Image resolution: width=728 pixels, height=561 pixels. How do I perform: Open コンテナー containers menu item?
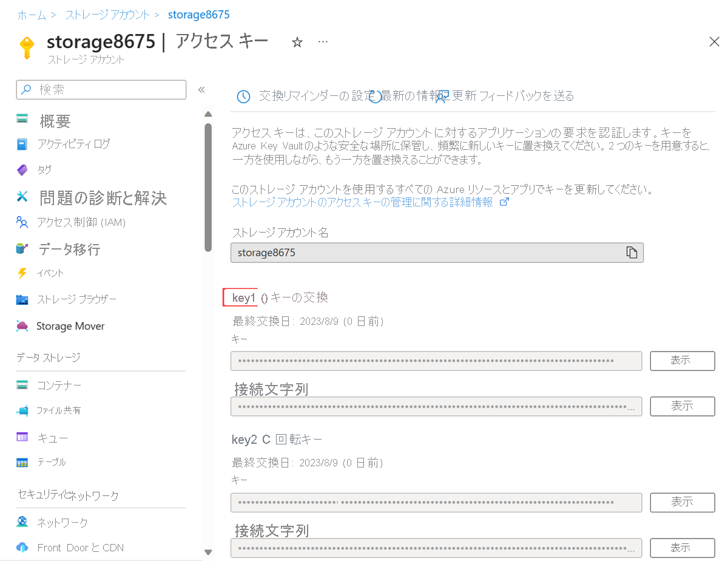[x=59, y=386]
